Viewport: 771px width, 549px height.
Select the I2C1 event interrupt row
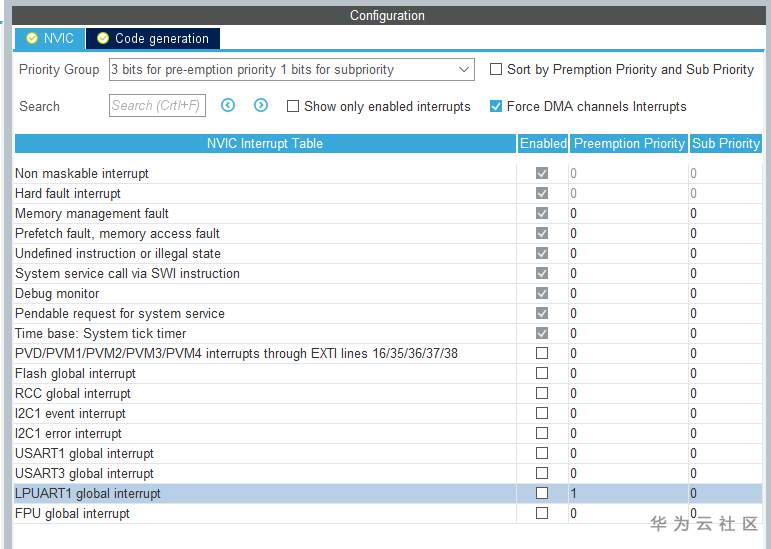(x=388, y=413)
